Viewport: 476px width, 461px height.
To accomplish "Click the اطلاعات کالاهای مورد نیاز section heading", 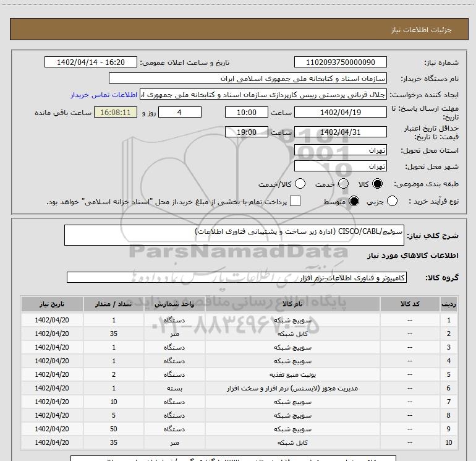I will (412, 256).
